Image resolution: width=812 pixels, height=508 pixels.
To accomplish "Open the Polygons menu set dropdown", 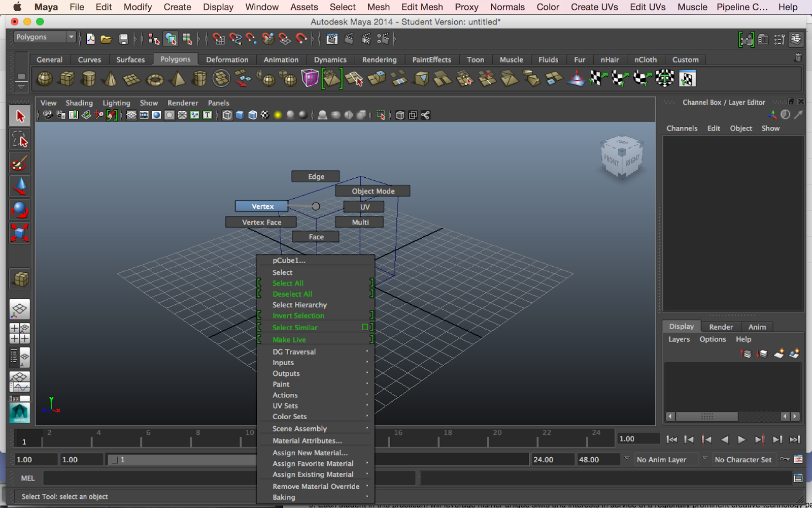I will pos(45,37).
